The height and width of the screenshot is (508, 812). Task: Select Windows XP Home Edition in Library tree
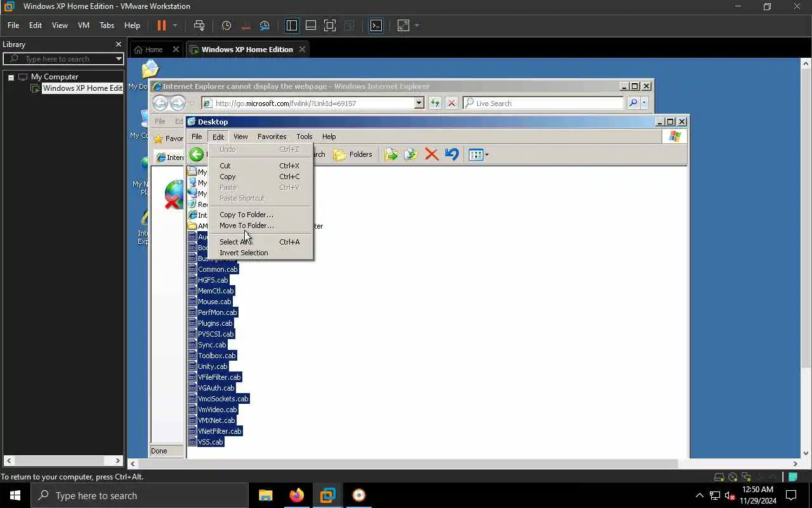[x=82, y=88]
